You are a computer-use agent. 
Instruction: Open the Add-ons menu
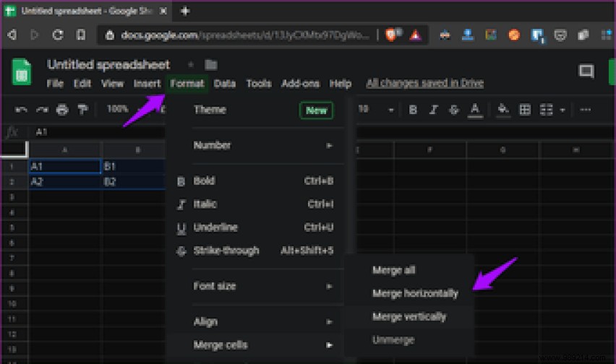click(301, 84)
